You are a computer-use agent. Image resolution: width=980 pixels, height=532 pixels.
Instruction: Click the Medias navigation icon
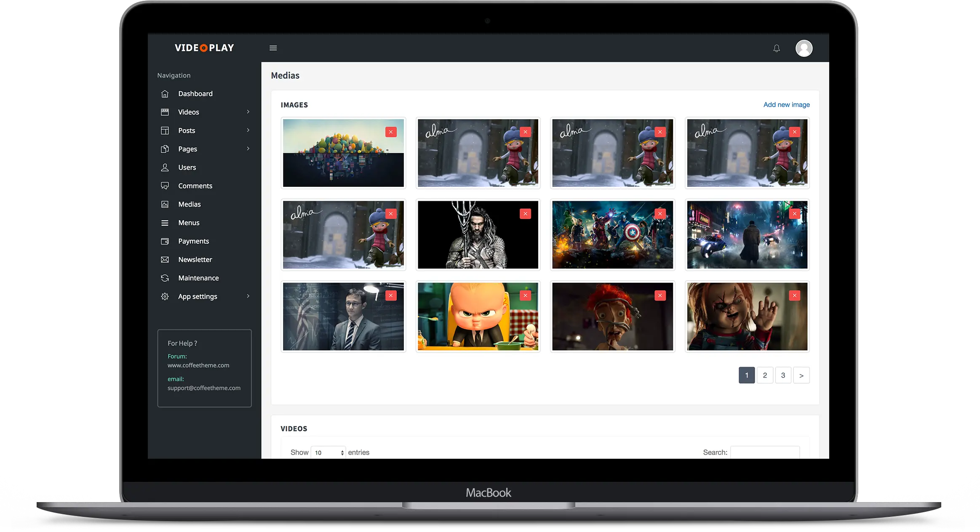pyautogui.click(x=165, y=204)
